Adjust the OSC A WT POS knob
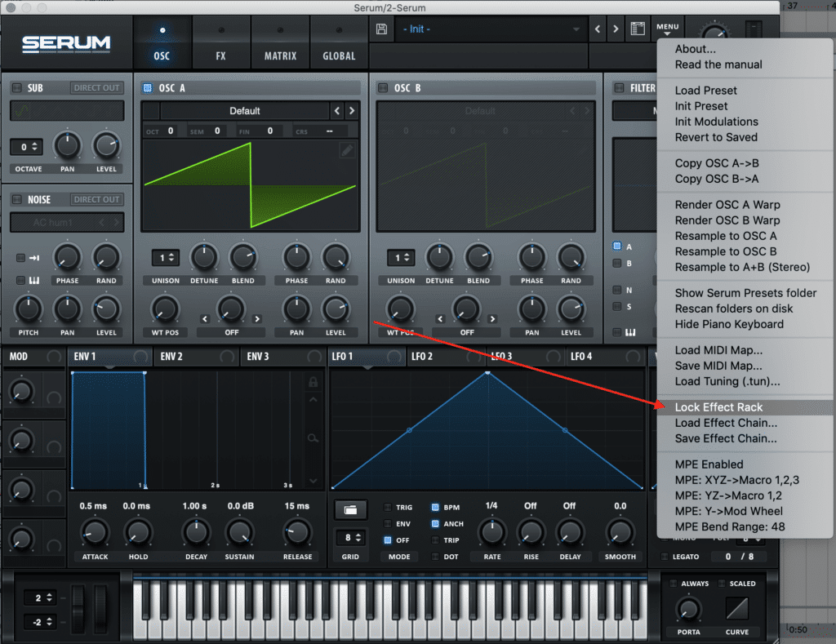 click(165, 309)
